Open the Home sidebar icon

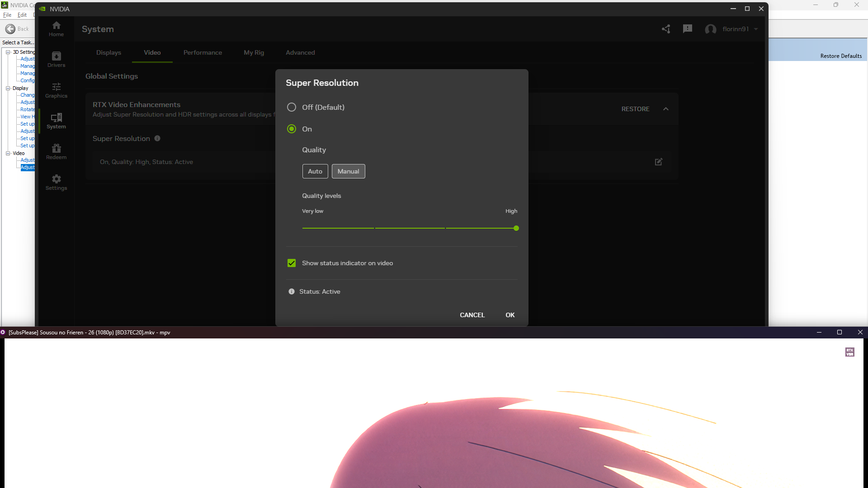(x=56, y=28)
